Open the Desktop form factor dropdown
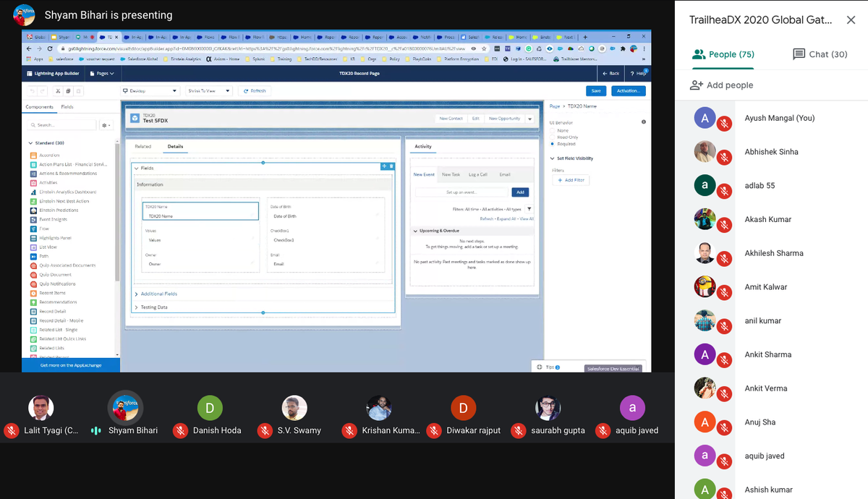This screenshot has width=868, height=499. coord(150,91)
